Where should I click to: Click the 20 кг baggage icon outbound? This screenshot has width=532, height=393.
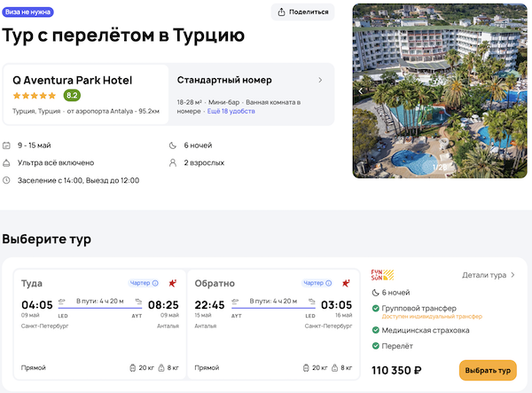click(134, 367)
